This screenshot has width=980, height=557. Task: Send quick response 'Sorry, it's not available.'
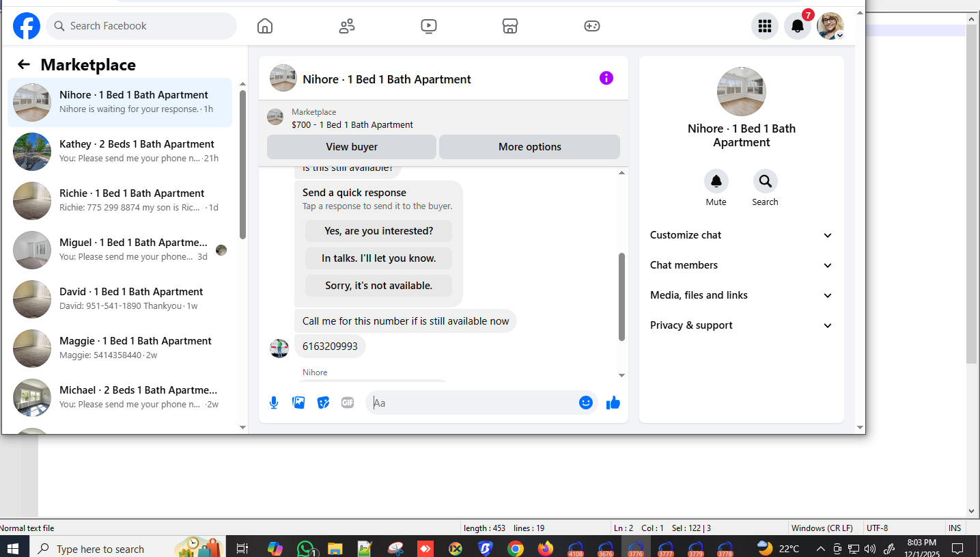(x=379, y=286)
